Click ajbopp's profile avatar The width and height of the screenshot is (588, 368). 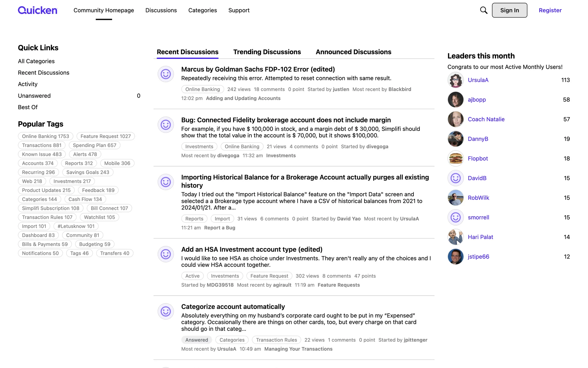(455, 100)
